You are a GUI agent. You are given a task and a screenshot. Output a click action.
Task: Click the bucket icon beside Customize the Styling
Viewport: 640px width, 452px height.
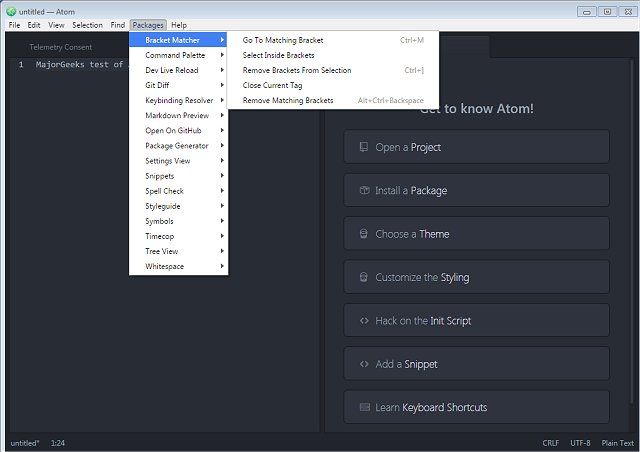[363, 277]
